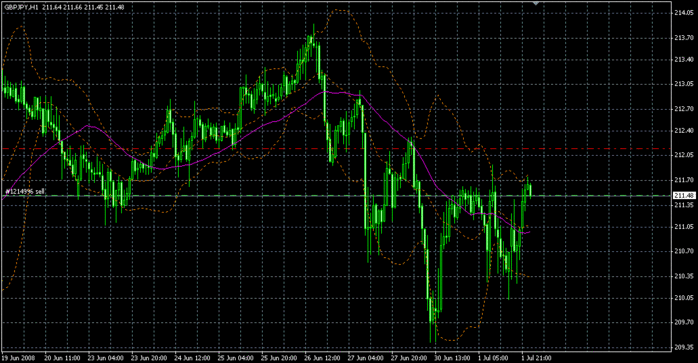Click the 210.05 price scale label
The height and width of the screenshot is (363, 698).
684,298
